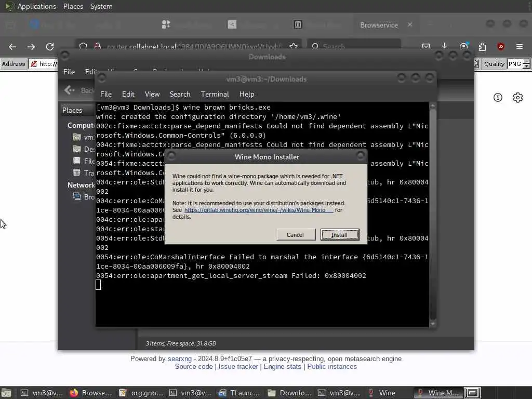Click terminal scrollbar up arrow
532x399 pixels.
tap(433, 105)
